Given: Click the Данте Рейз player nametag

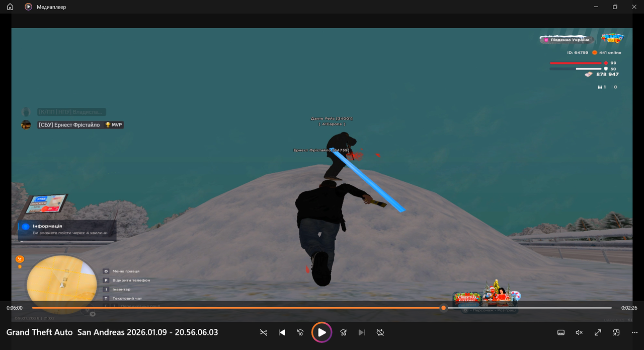Looking at the screenshot, I should (332, 119).
